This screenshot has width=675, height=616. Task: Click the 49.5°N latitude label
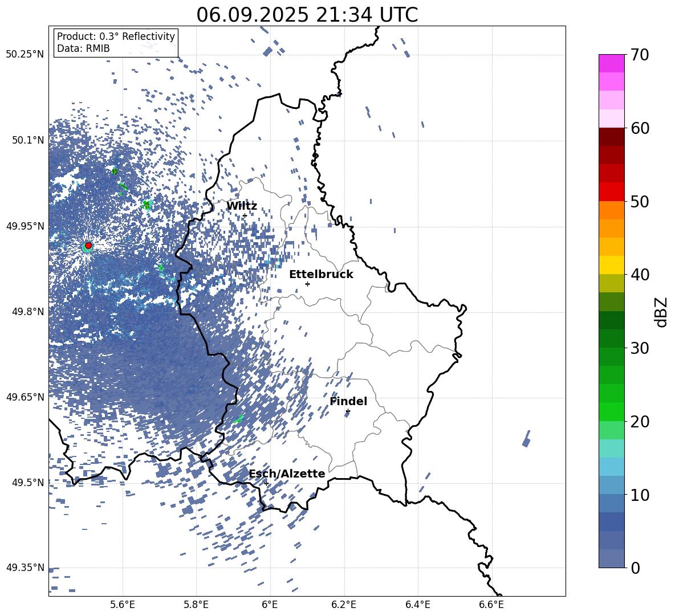click(27, 482)
